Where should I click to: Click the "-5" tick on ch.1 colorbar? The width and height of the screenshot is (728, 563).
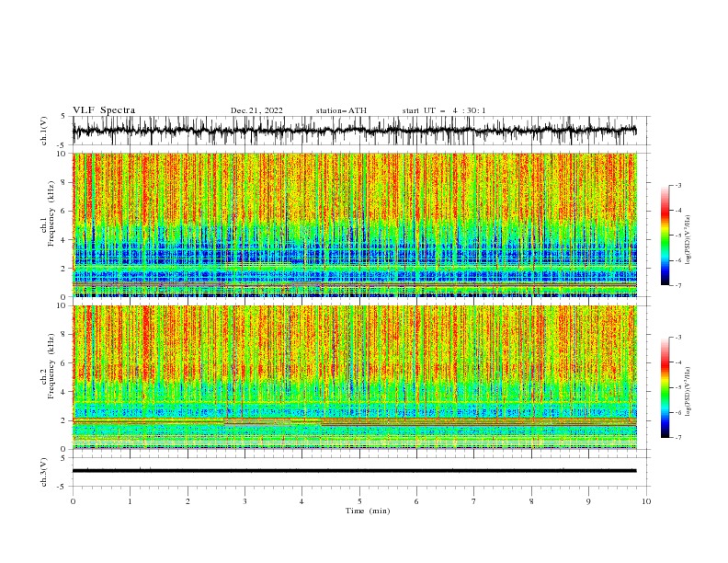click(x=677, y=236)
